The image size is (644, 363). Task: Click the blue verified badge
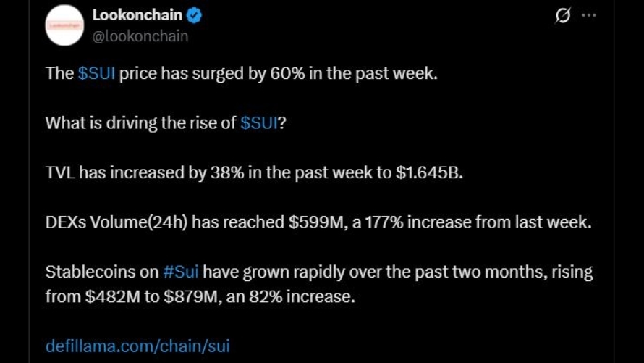pos(195,15)
